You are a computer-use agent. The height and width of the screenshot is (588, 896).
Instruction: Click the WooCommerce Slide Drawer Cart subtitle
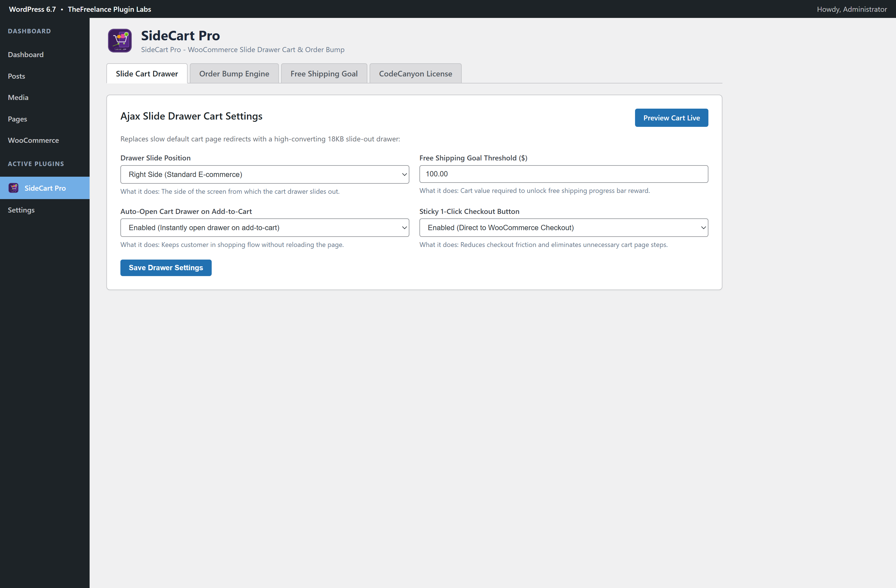pyautogui.click(x=242, y=50)
